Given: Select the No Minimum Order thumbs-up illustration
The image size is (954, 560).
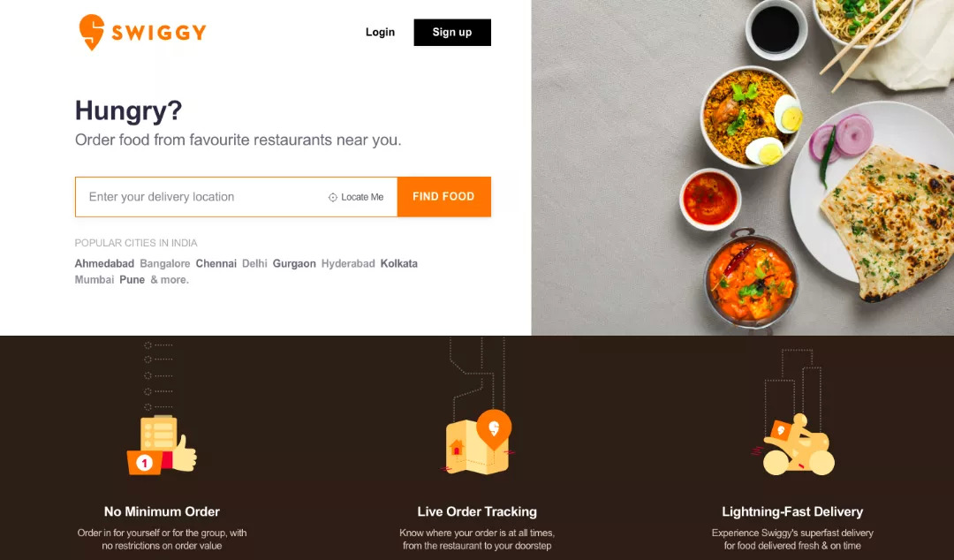Looking at the screenshot, I should 162,445.
